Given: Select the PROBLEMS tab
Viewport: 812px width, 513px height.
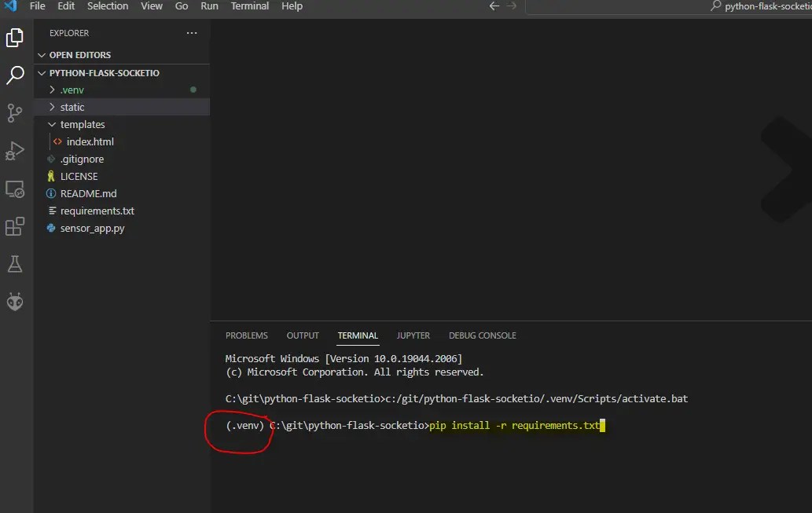Looking at the screenshot, I should pos(246,335).
